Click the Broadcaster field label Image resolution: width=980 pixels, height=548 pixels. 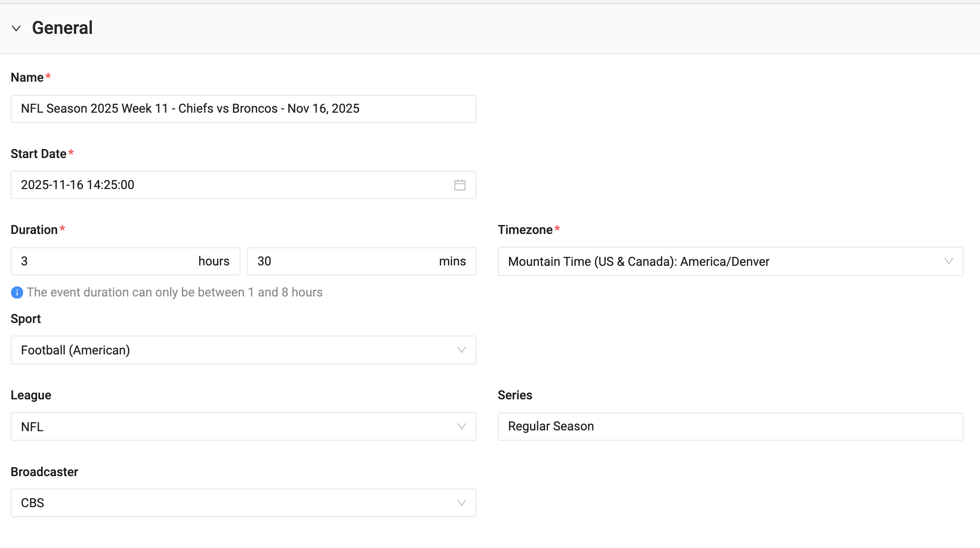44,472
